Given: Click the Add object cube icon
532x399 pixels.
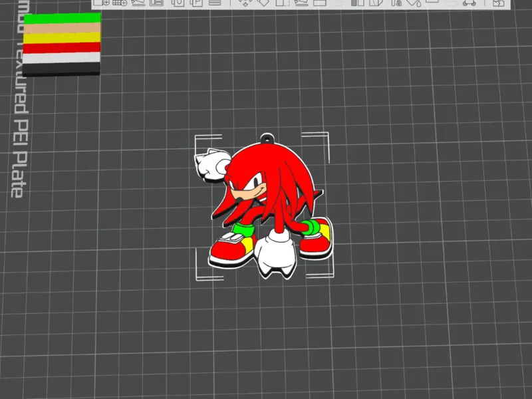Looking at the screenshot, I should click(x=101, y=3).
